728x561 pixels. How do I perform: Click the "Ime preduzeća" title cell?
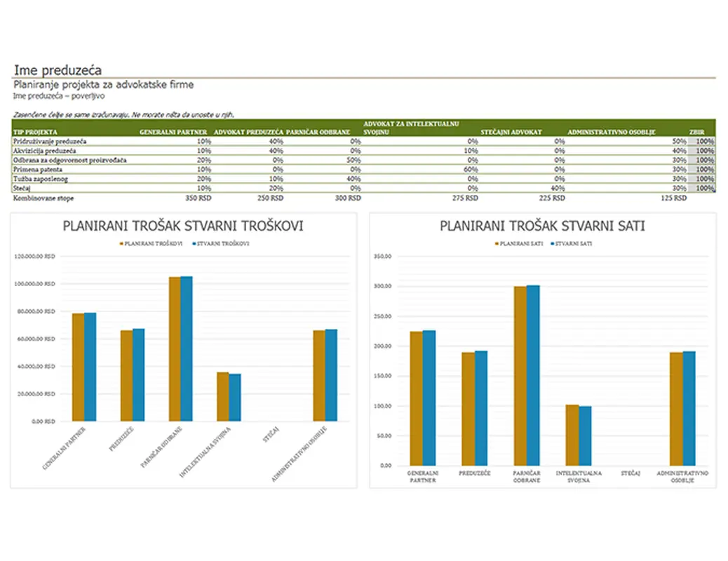point(58,70)
